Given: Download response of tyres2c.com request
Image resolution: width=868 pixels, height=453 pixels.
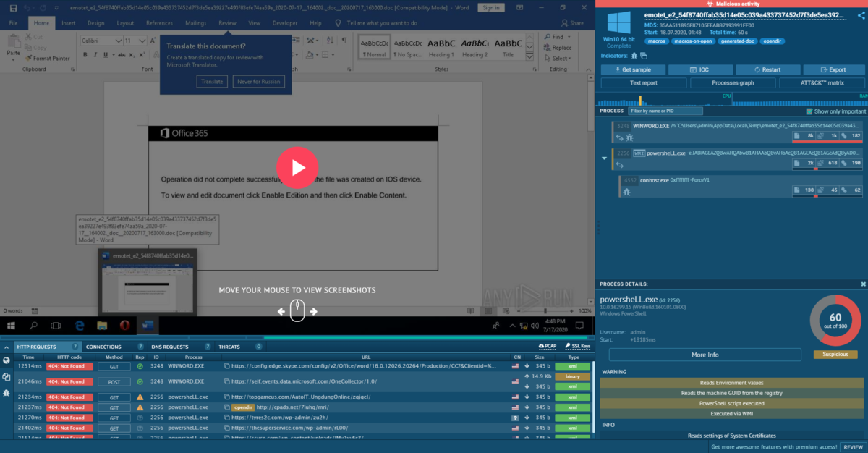Looking at the screenshot, I should 527,418.
